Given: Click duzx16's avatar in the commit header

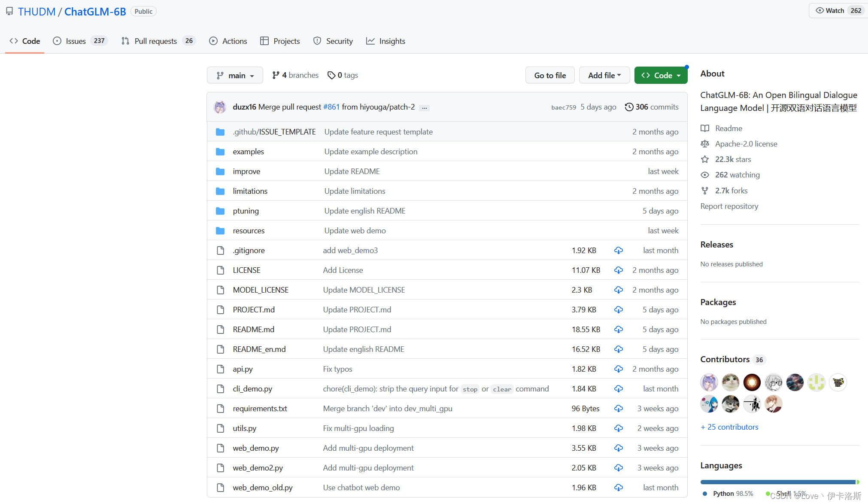Looking at the screenshot, I should (220, 107).
